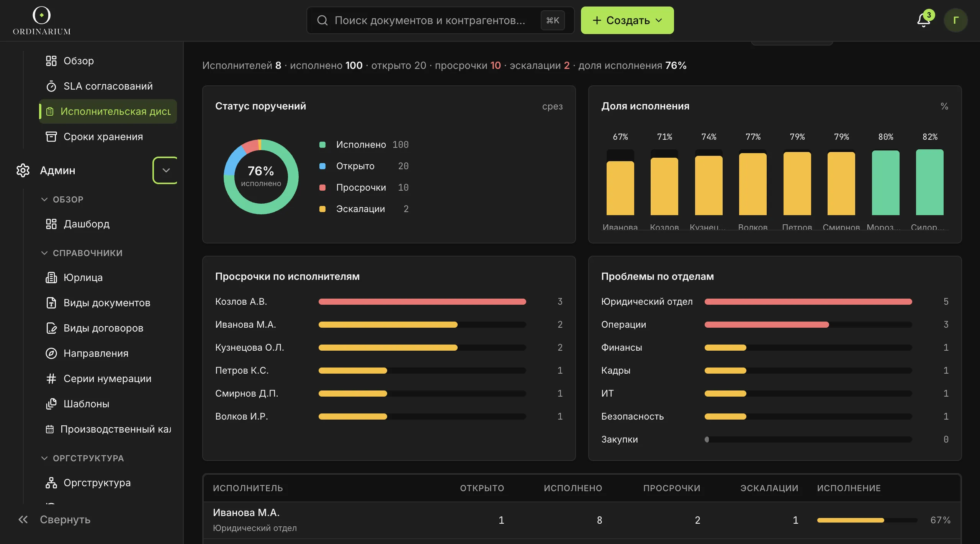
Task: Click the Оргструктура network icon
Action: 51,483
